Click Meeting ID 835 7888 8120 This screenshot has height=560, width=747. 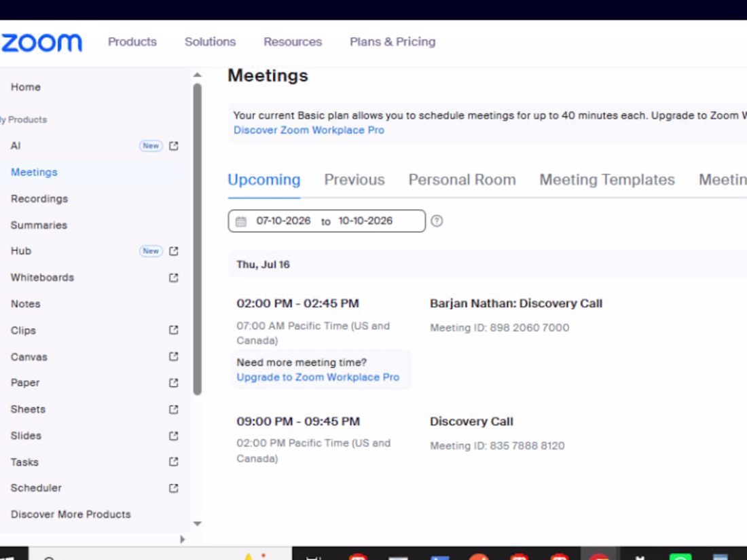pyautogui.click(x=497, y=446)
